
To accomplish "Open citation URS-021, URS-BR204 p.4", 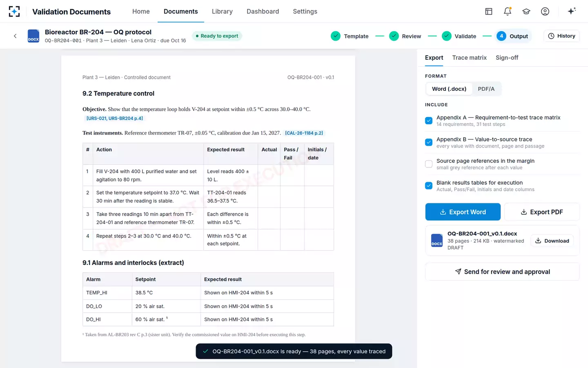I will tap(114, 118).
